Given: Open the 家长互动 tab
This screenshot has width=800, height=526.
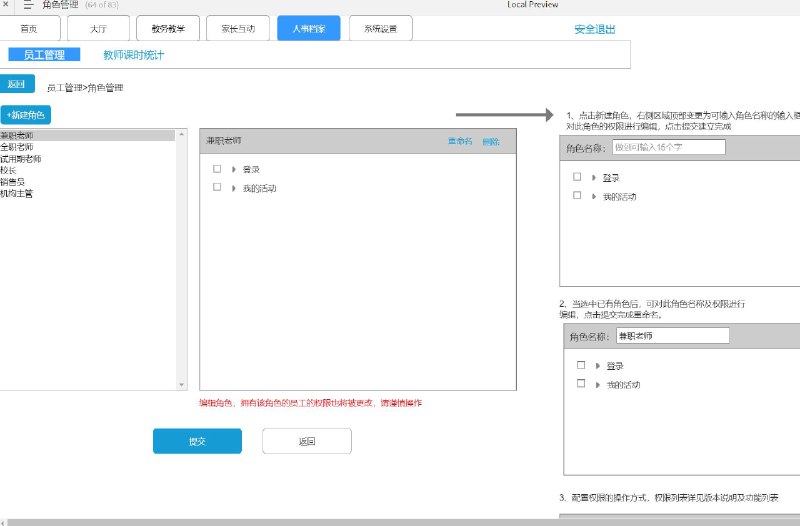Looking at the screenshot, I should pyautogui.click(x=238, y=29).
